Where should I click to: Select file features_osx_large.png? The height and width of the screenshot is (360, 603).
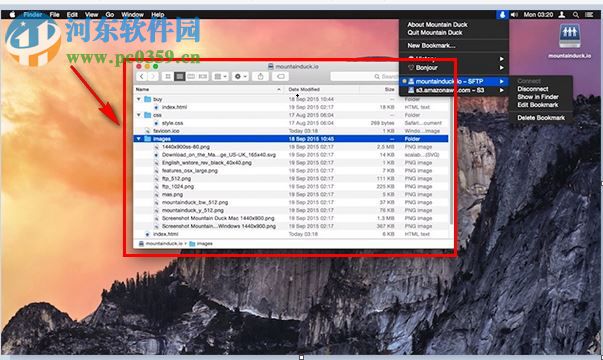tap(190, 170)
